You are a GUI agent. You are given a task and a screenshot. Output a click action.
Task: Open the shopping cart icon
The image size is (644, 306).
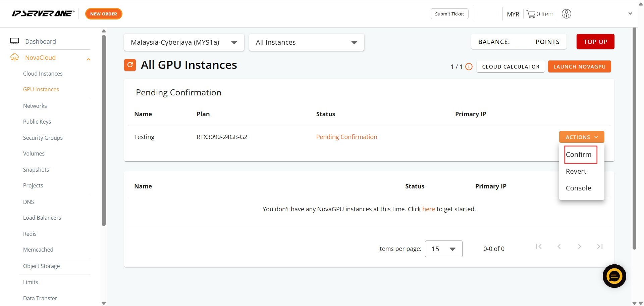pyautogui.click(x=531, y=14)
